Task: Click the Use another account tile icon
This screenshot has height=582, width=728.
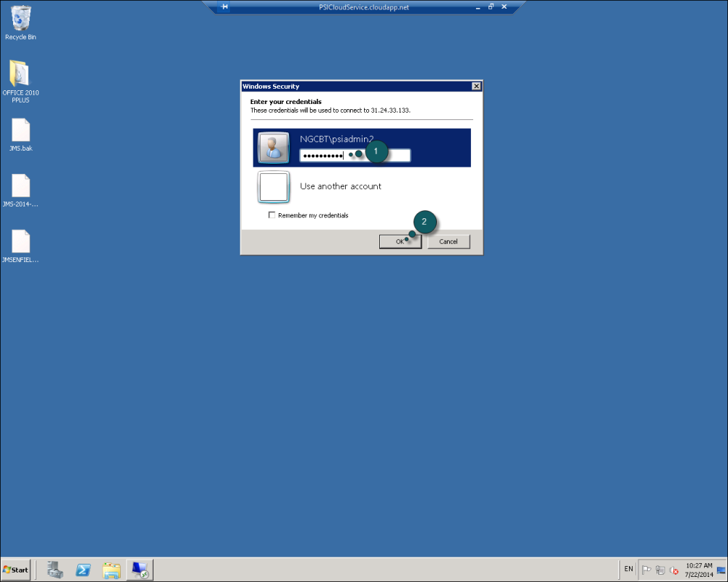Action: [274, 186]
